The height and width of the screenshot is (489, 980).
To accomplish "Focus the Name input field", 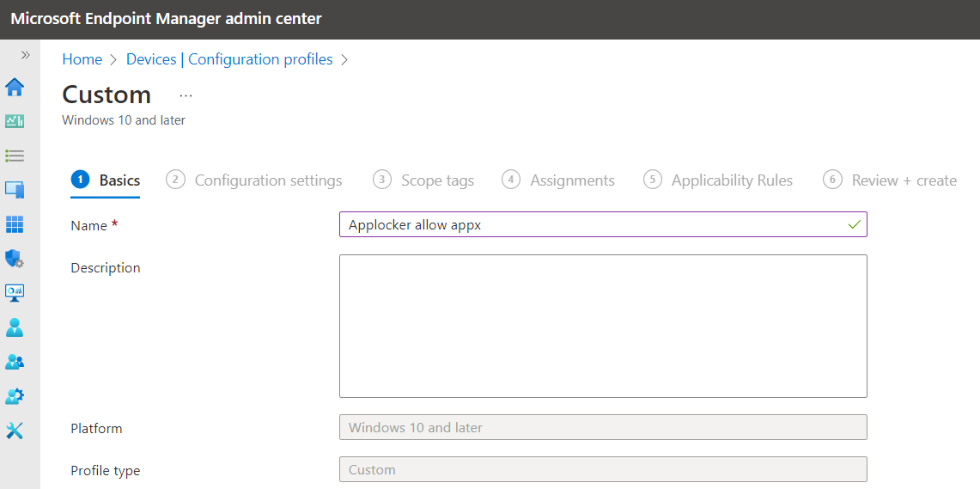I will click(x=603, y=224).
